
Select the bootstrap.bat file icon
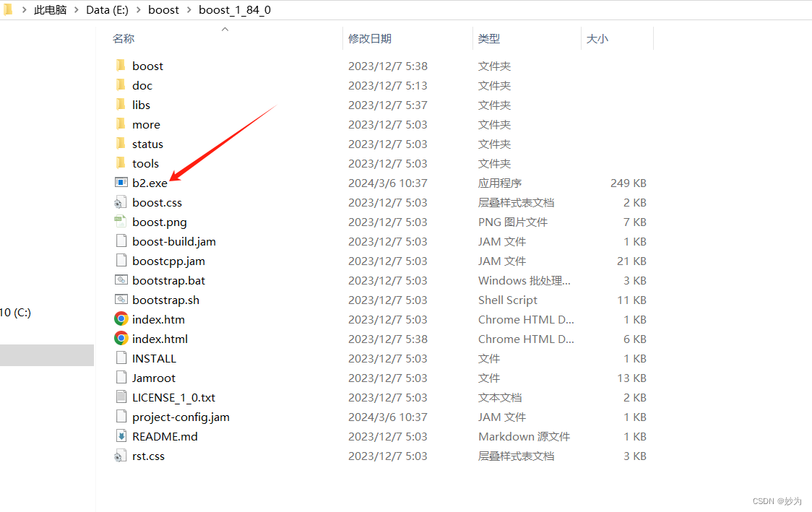[x=121, y=280]
